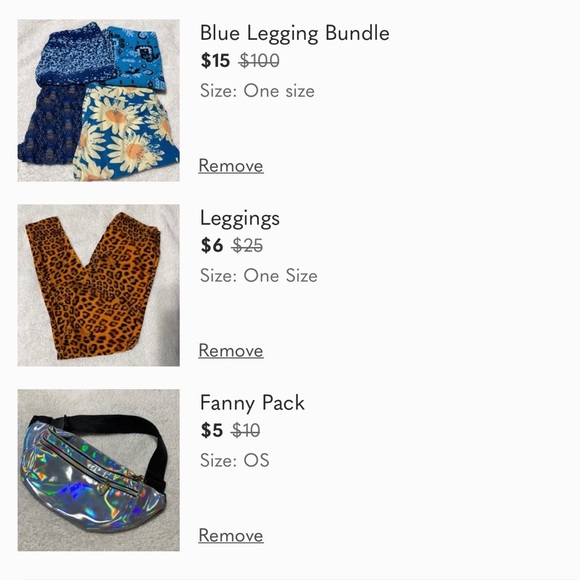Click the 'Size: OS' Fanny Pack label

click(x=235, y=461)
